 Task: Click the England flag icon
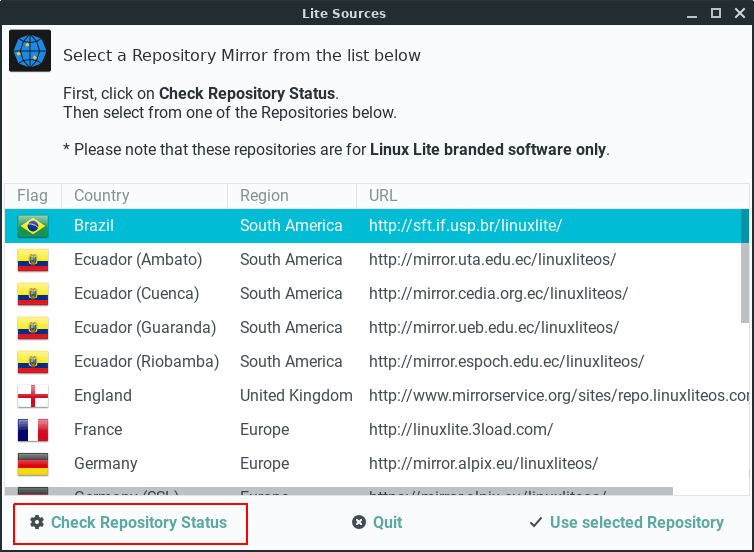33,396
